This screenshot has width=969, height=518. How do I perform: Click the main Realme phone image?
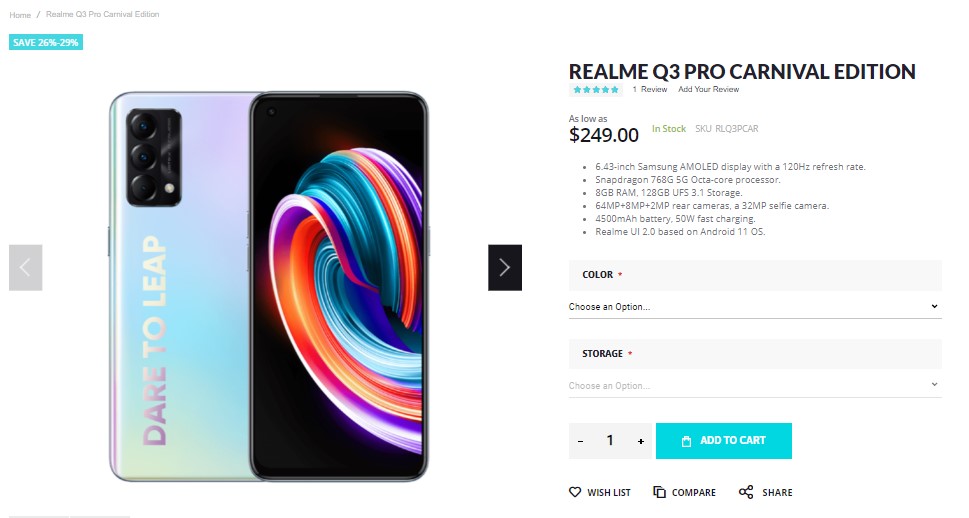click(268, 285)
